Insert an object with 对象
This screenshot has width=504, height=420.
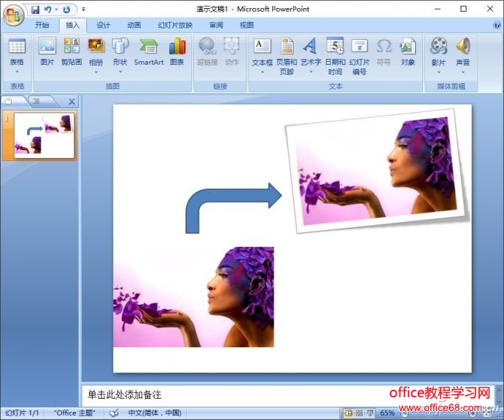(408, 51)
